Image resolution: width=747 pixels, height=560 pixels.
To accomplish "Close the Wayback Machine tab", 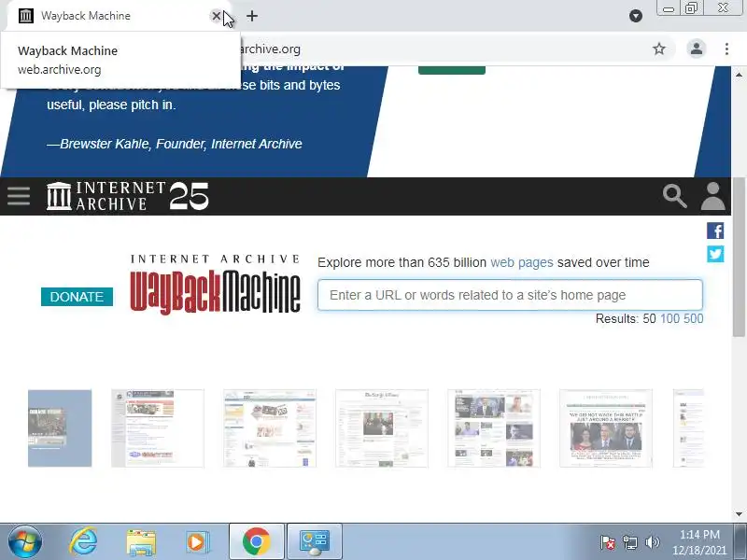I will tap(217, 16).
